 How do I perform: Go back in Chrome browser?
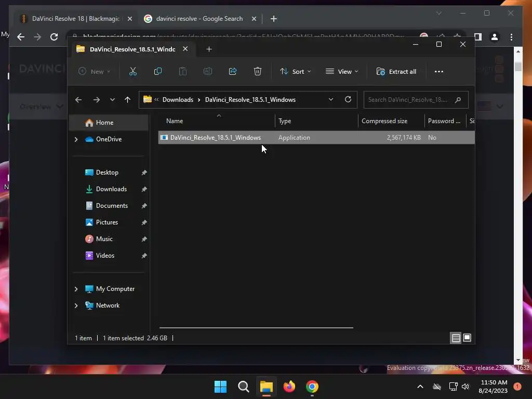click(21, 37)
